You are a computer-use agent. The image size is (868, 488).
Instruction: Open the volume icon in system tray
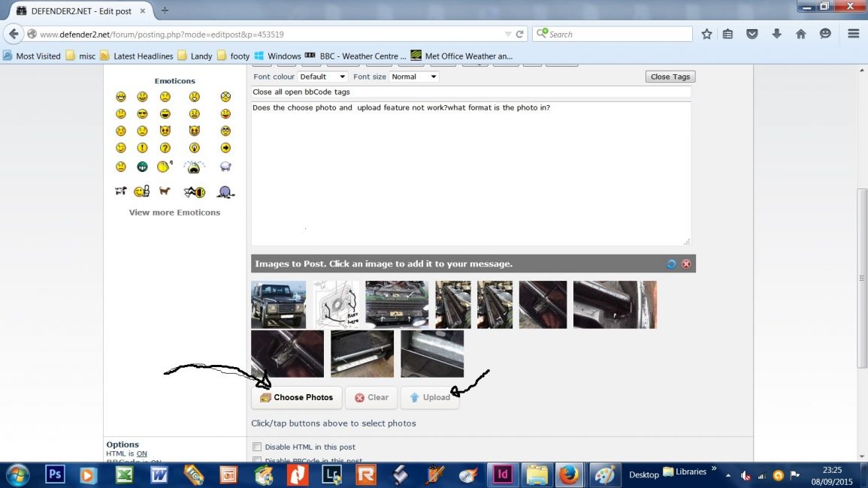(746, 475)
